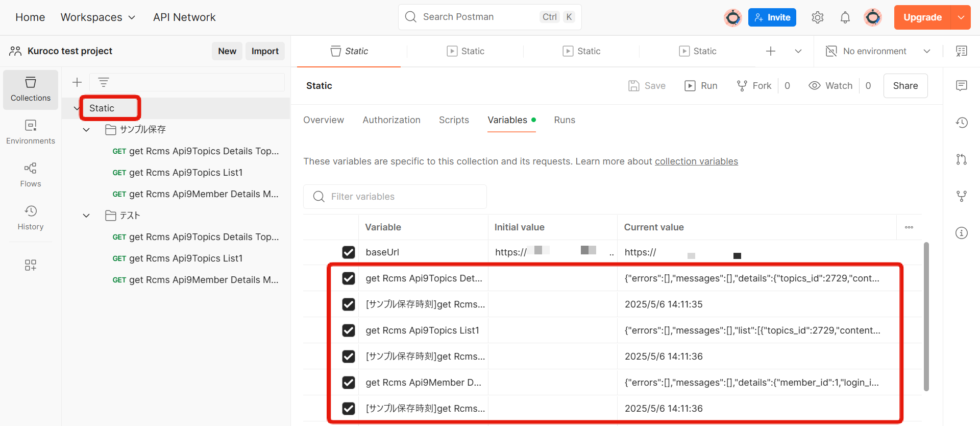Uncheck the baseUrl variable checkbox
The image size is (980, 426).
349,252
